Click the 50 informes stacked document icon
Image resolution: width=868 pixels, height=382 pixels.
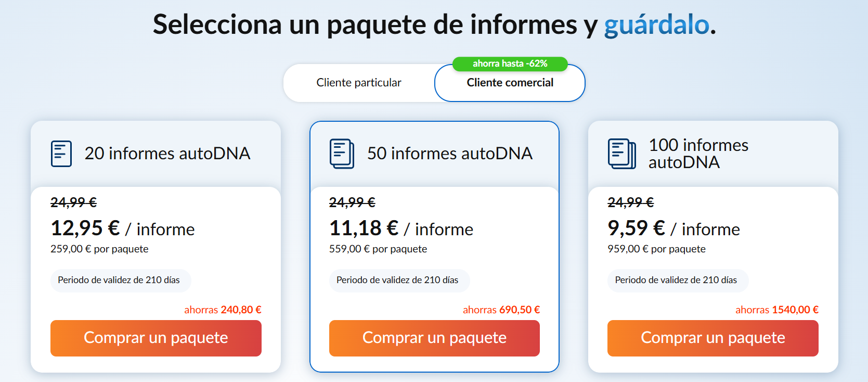(340, 153)
